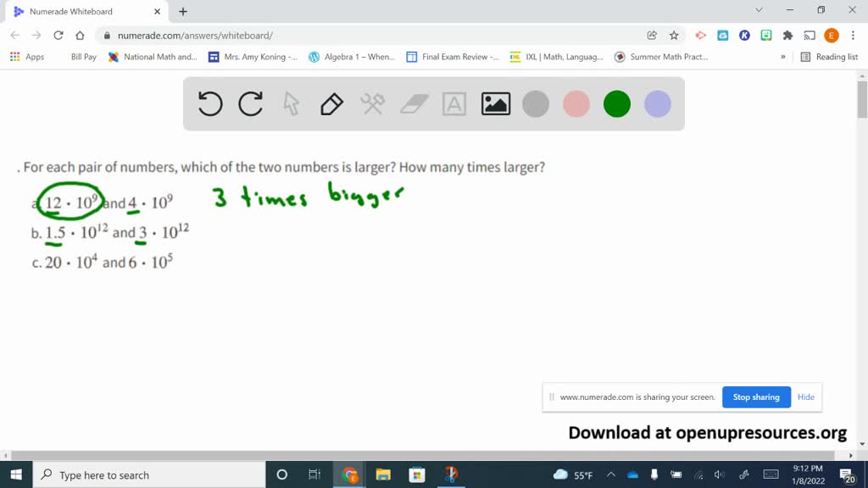Open the tab search dropdown arrow

coord(759,11)
